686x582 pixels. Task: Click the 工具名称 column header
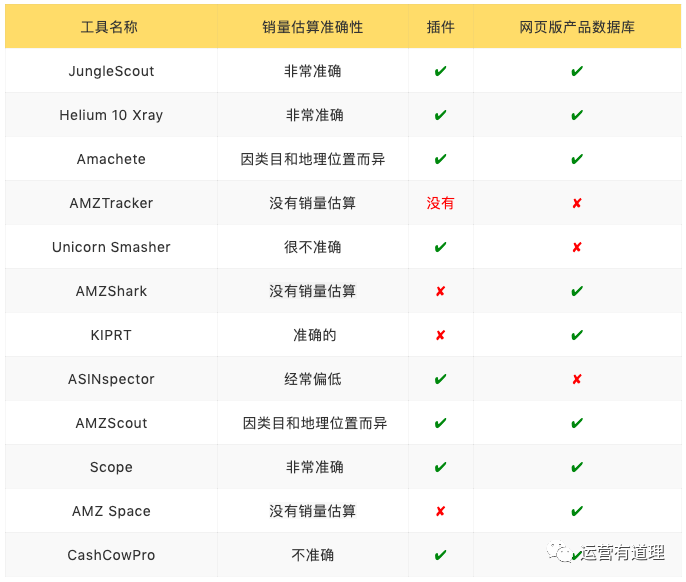click(109, 27)
